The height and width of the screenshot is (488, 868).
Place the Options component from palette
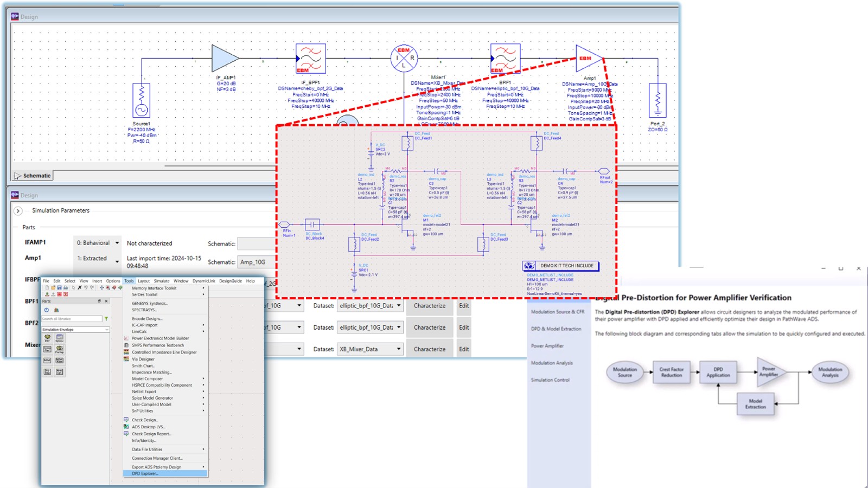click(x=60, y=338)
